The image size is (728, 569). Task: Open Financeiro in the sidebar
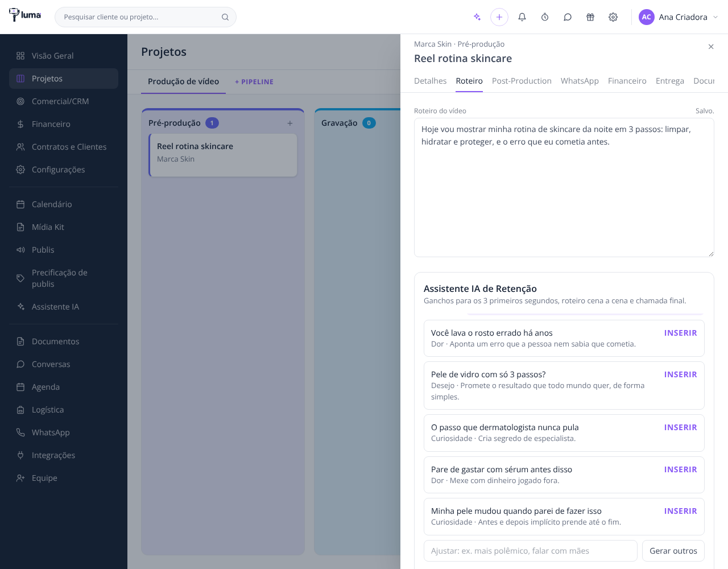64,124
